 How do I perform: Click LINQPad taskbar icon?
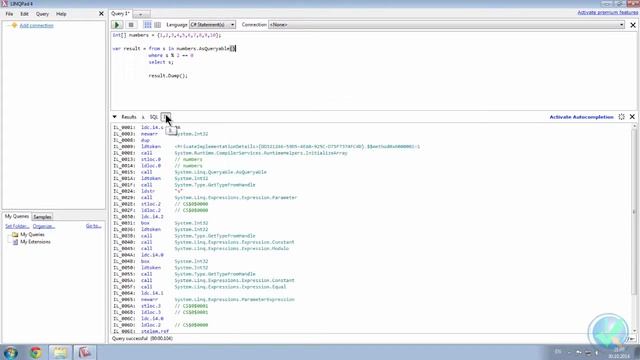(x=84, y=352)
